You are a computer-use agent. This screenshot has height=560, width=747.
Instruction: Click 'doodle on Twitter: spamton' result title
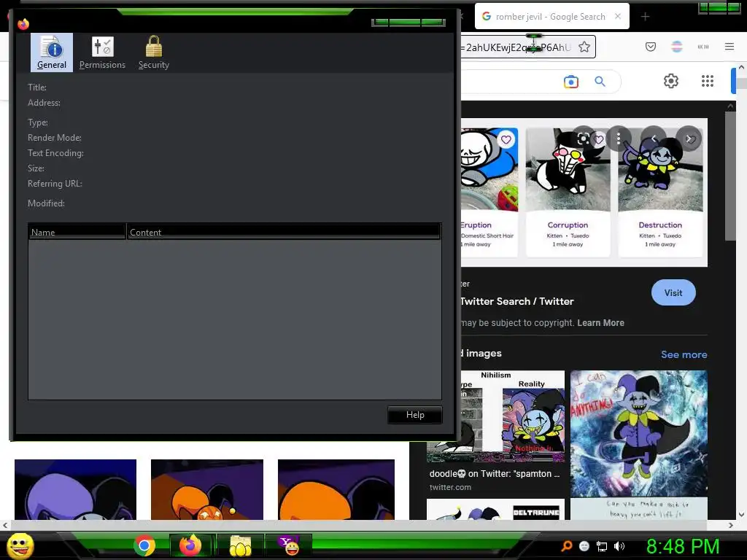495,473
